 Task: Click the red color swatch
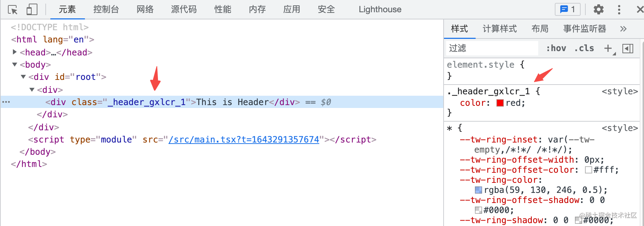pyautogui.click(x=500, y=103)
